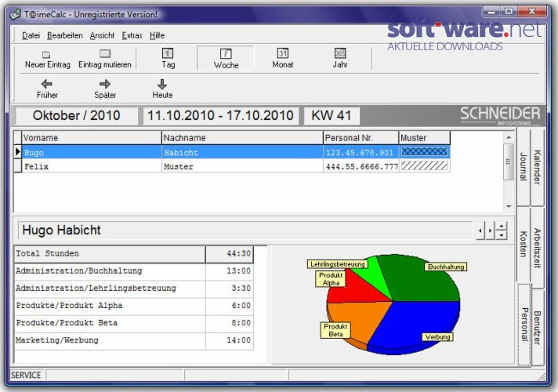The width and height of the screenshot is (558, 392).
Task: Click the Neuer Eintrag toolbar icon
Action: (x=46, y=54)
